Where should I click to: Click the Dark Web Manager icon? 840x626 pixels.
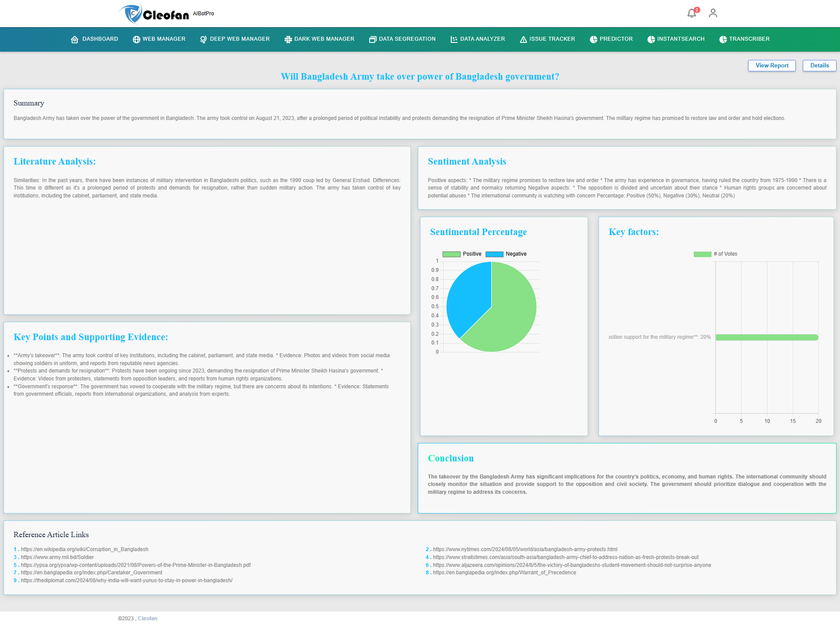point(288,39)
